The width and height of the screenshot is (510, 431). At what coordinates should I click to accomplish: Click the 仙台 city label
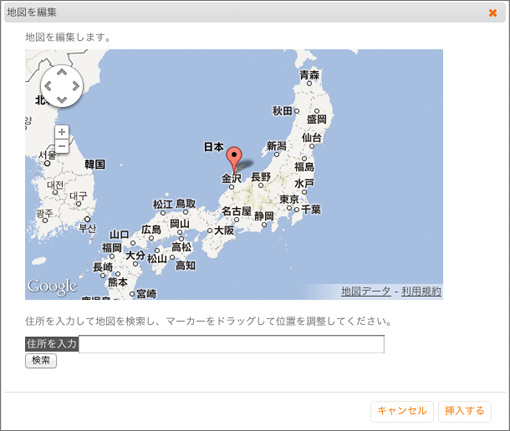pos(311,137)
